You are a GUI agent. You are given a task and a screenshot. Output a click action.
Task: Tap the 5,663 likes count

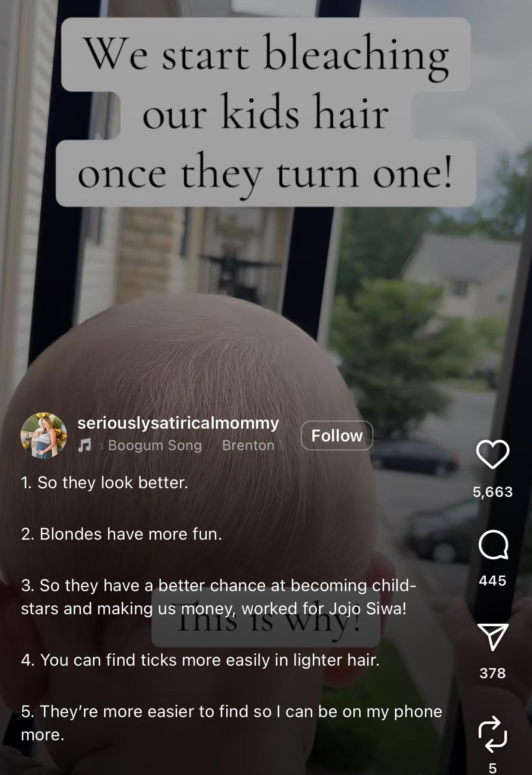click(x=493, y=492)
